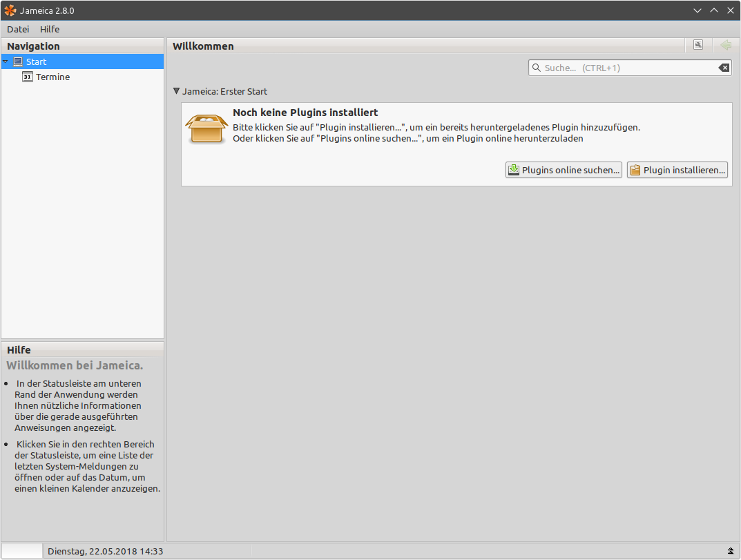Click the Termine calendar icon
The image size is (741, 560).
[x=28, y=77]
